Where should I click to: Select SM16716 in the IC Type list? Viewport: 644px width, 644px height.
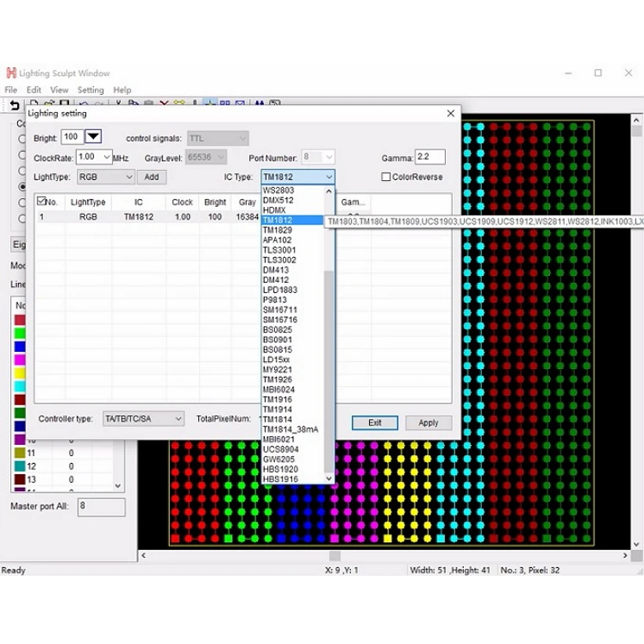(x=293, y=320)
